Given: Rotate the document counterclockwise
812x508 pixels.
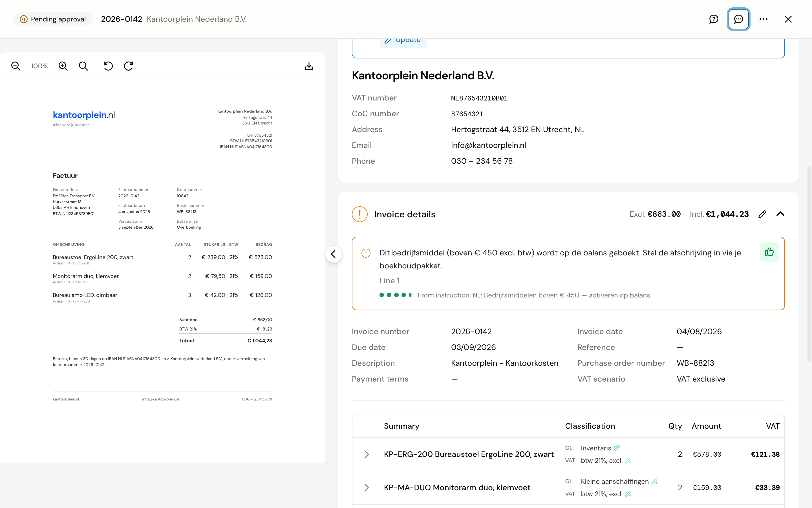Looking at the screenshot, I should (108, 66).
